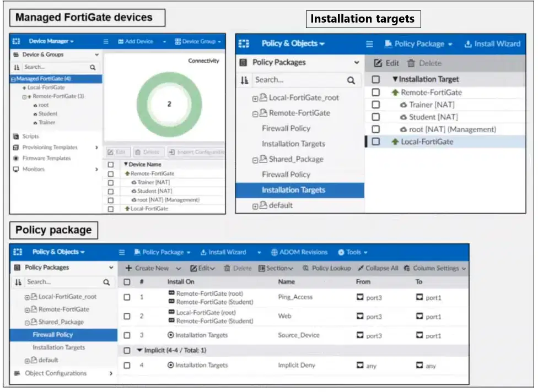Screen dimensions: 538x392
Task: Expand Local-FortiGate_root package in Installation targets
Action: 255,99
